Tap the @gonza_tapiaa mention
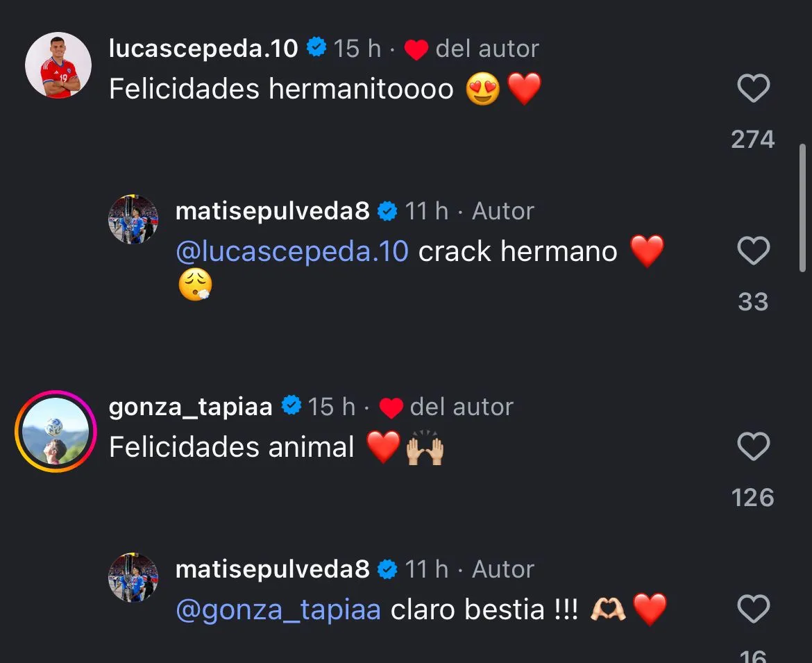This screenshot has width=812, height=663. coord(278,610)
